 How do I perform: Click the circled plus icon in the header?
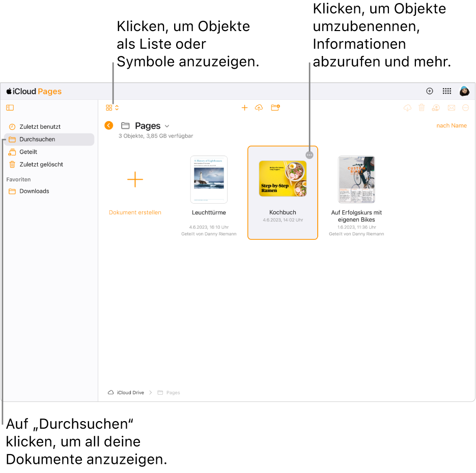point(430,91)
